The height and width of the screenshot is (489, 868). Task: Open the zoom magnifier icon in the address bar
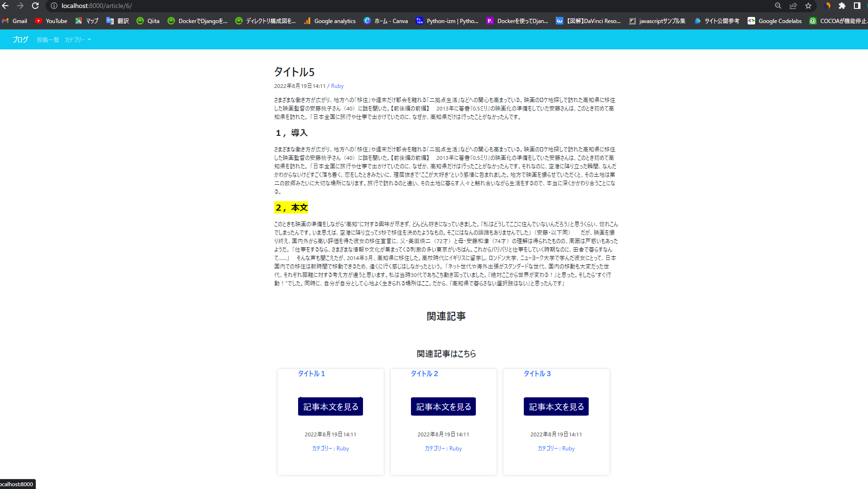[778, 6]
